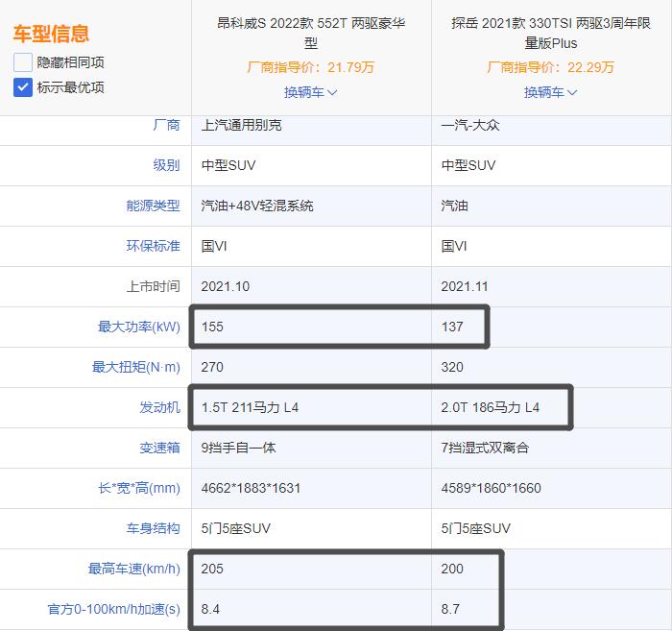This screenshot has width=672, height=631.
Task: Select the 320 torque value
Action: tap(452, 367)
